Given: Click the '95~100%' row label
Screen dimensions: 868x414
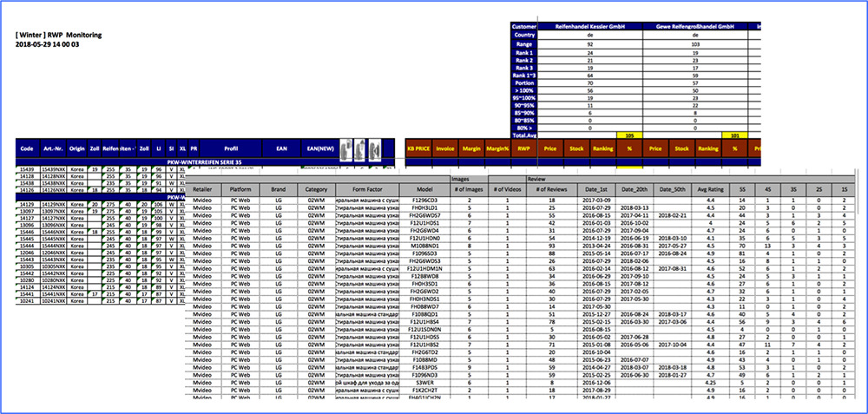Looking at the screenshot, I should (524, 98).
